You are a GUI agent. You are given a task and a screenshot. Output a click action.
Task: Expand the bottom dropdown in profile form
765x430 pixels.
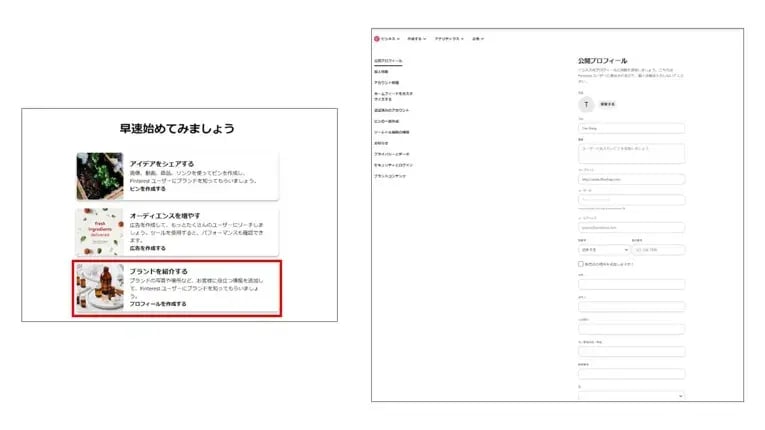pyautogui.click(x=630, y=395)
